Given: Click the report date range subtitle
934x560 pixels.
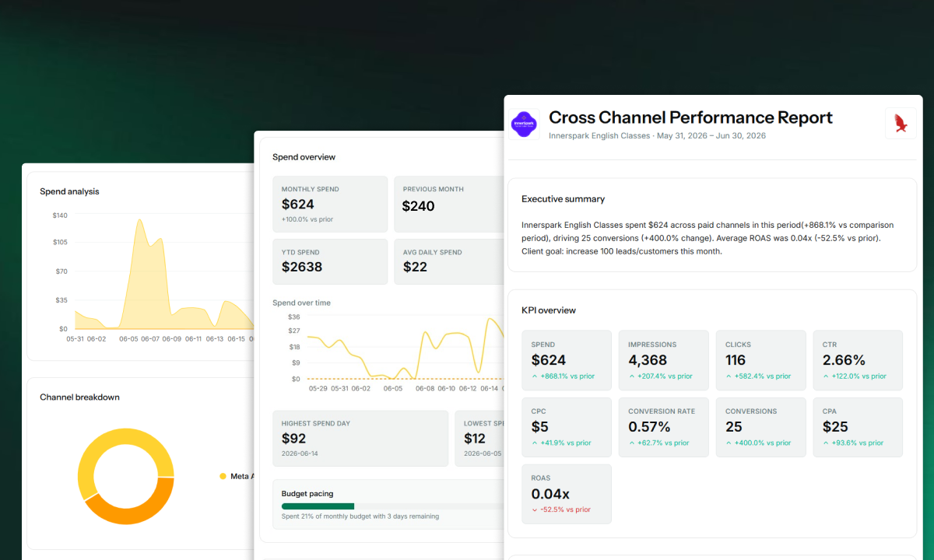Looking at the screenshot, I should point(657,135).
